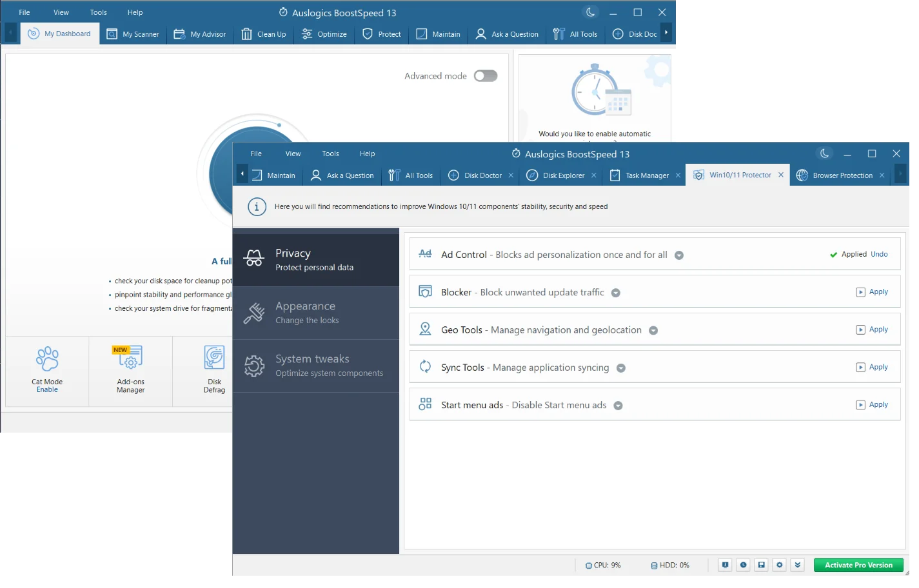Screen dimensions: 919x588
Task: Toggle dark mode moon icon in front window
Action: pyautogui.click(x=824, y=153)
